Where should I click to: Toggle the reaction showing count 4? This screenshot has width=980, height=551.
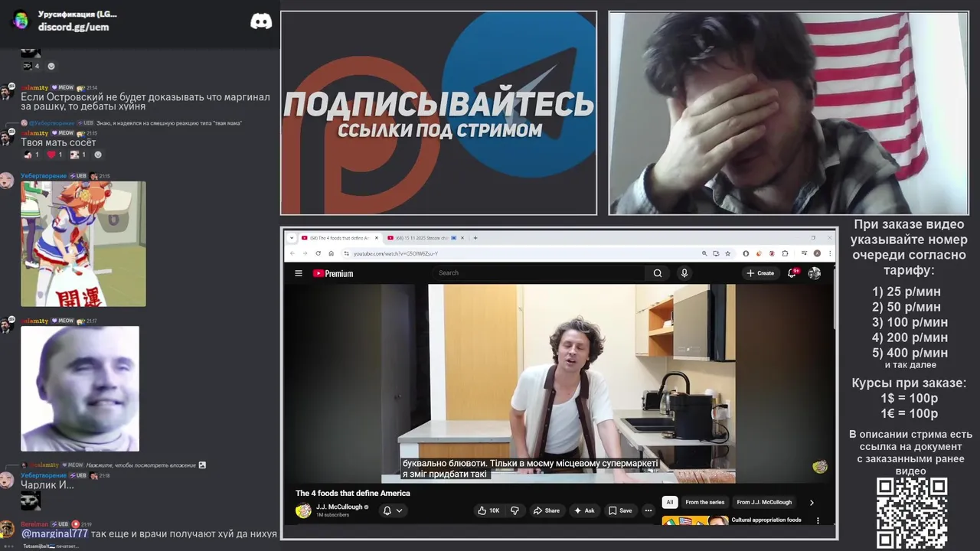(31, 67)
